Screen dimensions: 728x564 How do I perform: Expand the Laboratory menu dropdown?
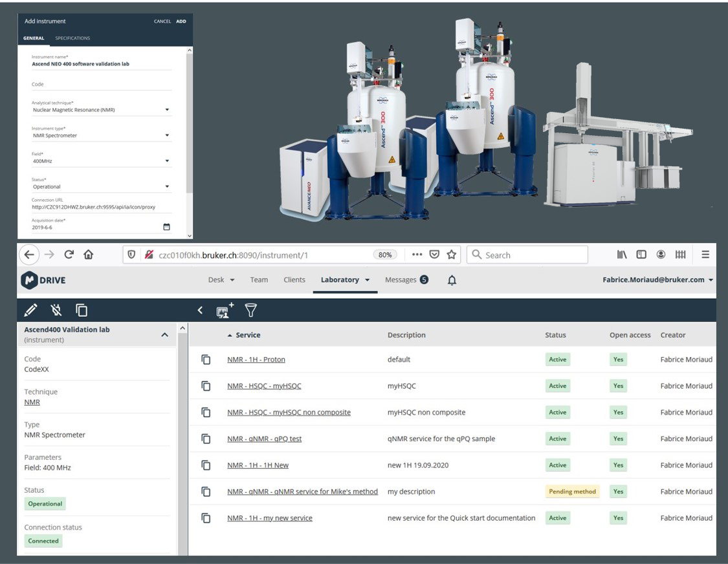(x=345, y=280)
